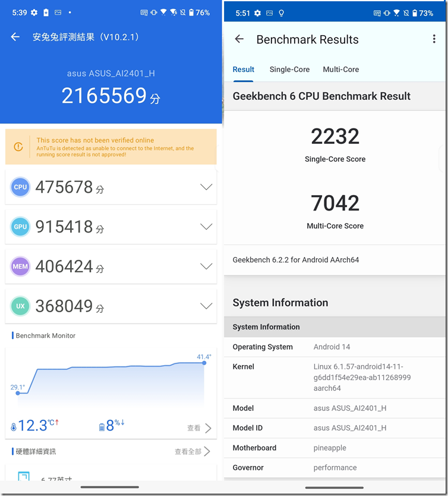The image size is (448, 496).
Task: Tap the battery icon beside 8%
Action: click(102, 428)
